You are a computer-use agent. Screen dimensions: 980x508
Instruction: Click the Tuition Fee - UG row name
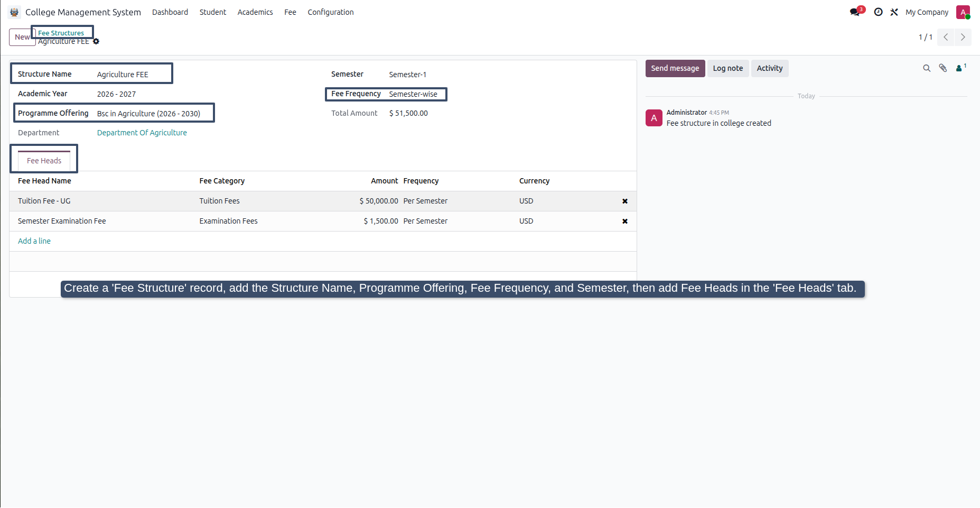pos(44,201)
